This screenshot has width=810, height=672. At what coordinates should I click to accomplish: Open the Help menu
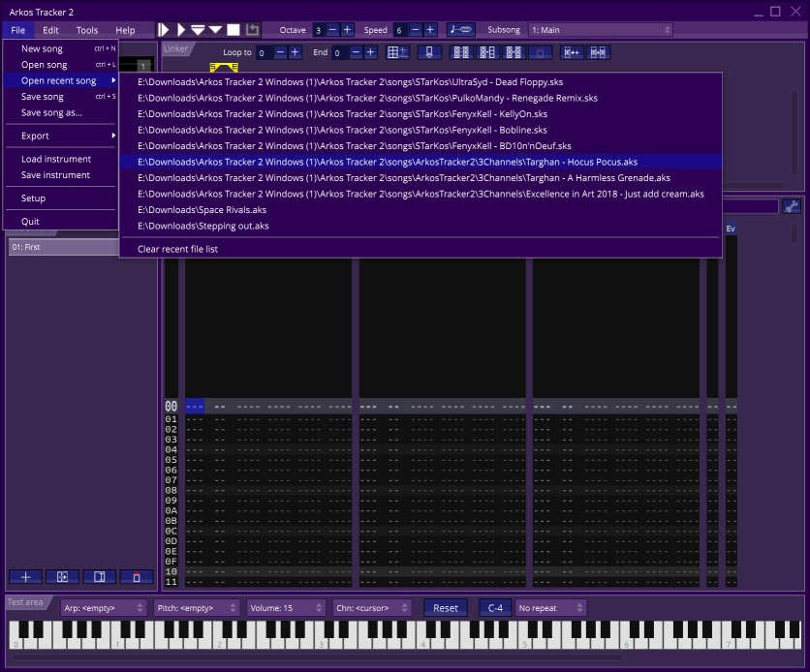pyautogui.click(x=125, y=30)
